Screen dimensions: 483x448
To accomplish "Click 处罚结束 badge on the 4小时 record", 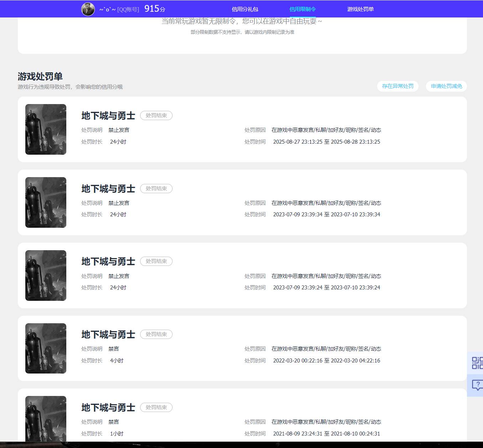I will 156,334.
